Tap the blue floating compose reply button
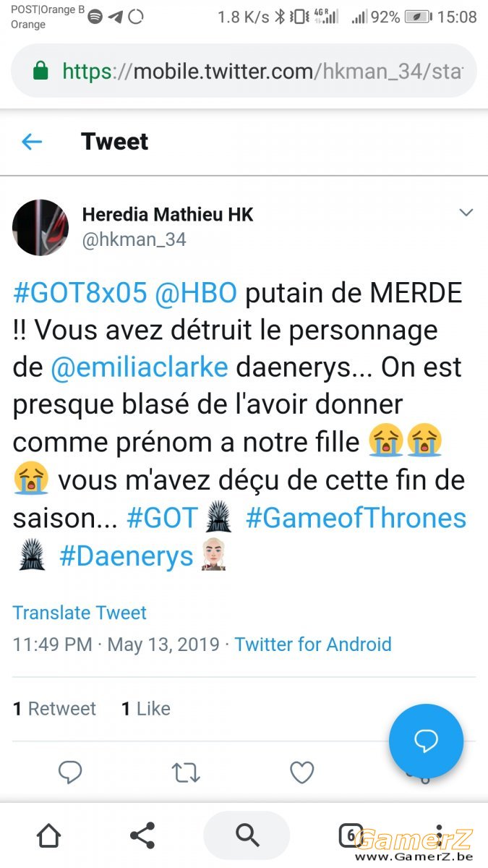Screen dimensions: 488x868 point(426,741)
